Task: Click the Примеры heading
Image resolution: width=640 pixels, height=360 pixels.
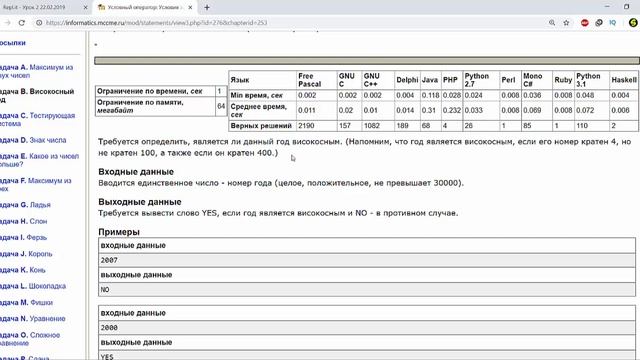Action: point(119,232)
